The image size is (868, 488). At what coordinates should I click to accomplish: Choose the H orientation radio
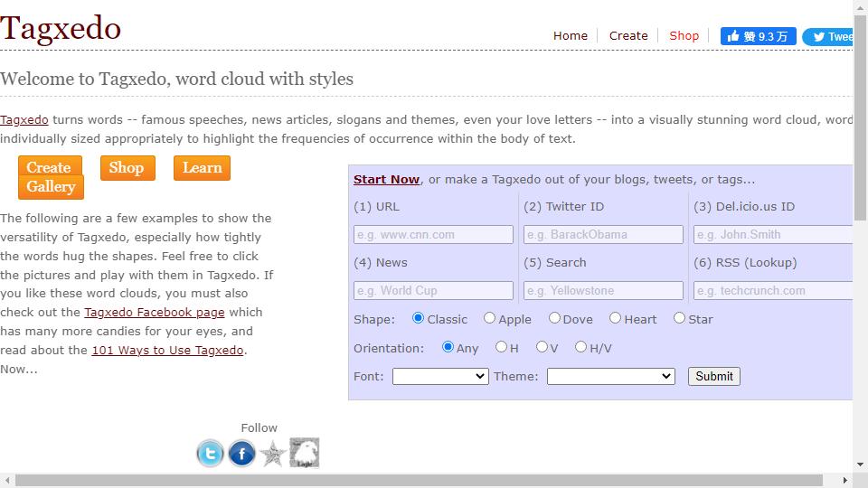pyautogui.click(x=501, y=347)
